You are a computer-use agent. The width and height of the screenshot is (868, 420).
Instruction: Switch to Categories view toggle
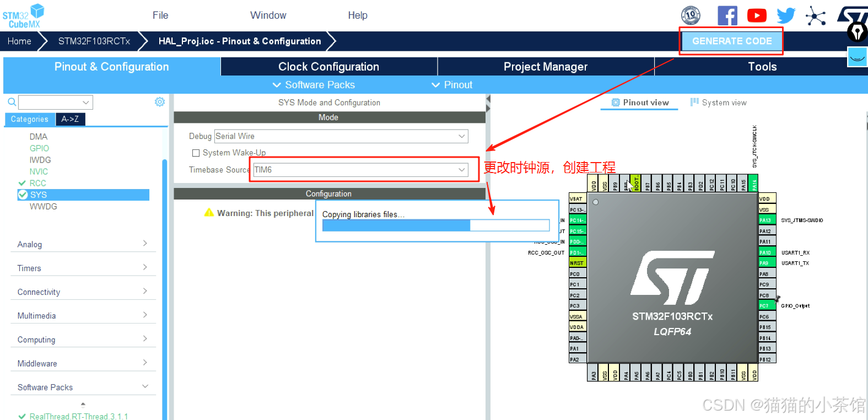[30, 119]
